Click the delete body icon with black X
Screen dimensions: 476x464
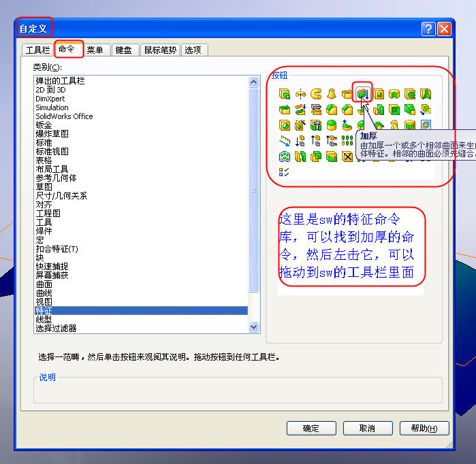[x=347, y=156]
